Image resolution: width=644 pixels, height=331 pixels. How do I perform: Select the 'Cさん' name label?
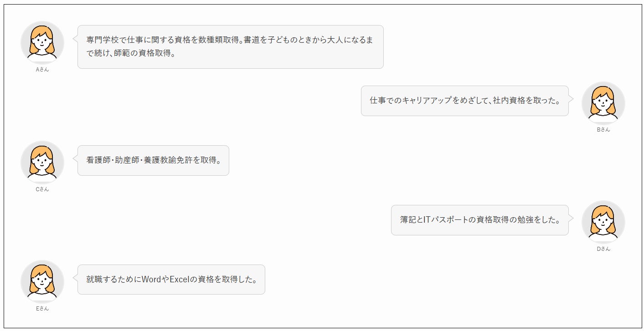pyautogui.click(x=42, y=189)
